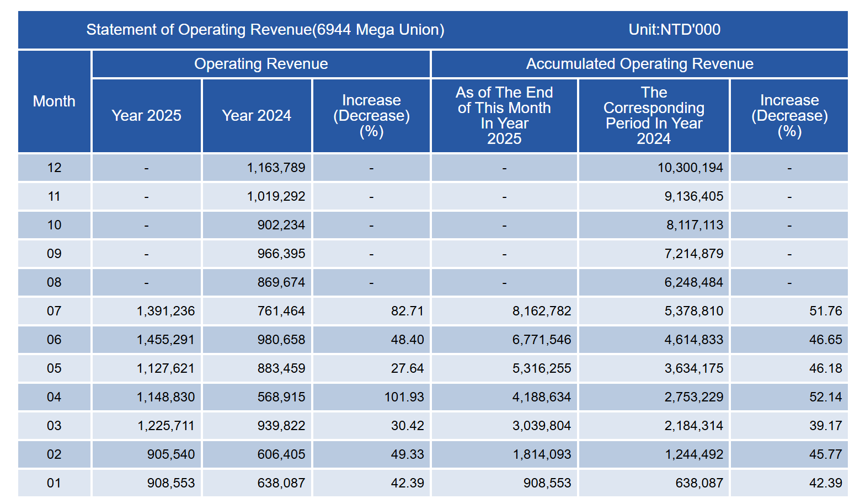This screenshot has height=504, width=860.
Task: Select month cell '11'
Action: (x=54, y=196)
